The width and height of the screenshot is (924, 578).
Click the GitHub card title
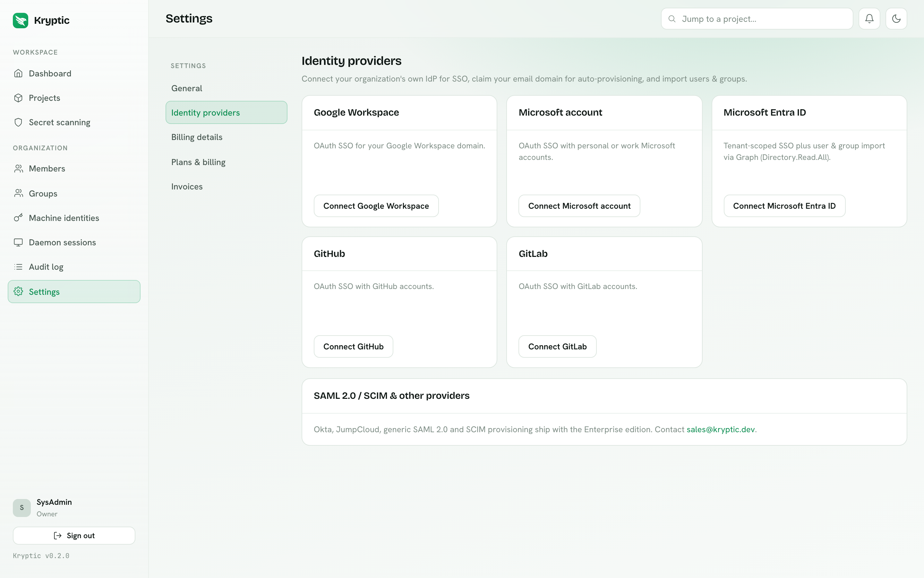329,254
